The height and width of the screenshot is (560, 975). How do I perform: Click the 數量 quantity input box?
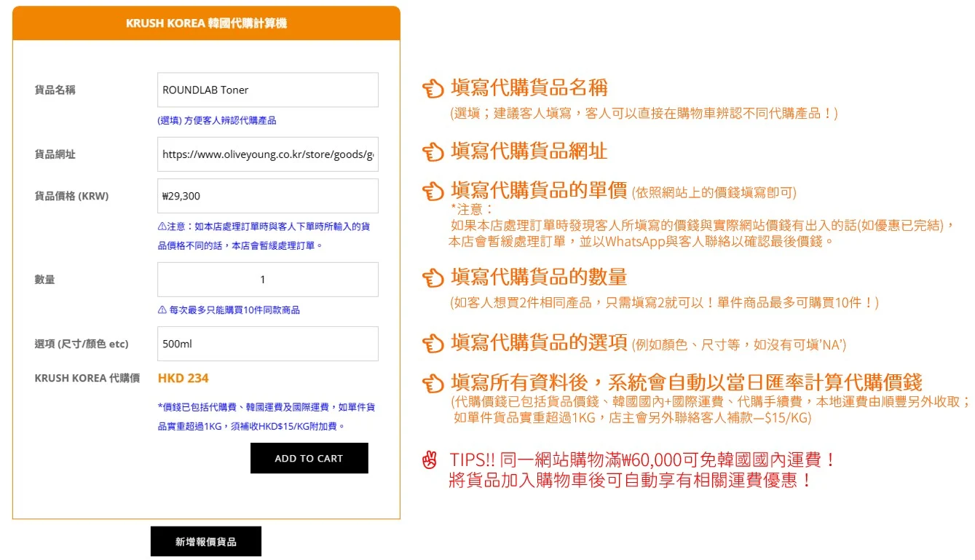point(267,280)
